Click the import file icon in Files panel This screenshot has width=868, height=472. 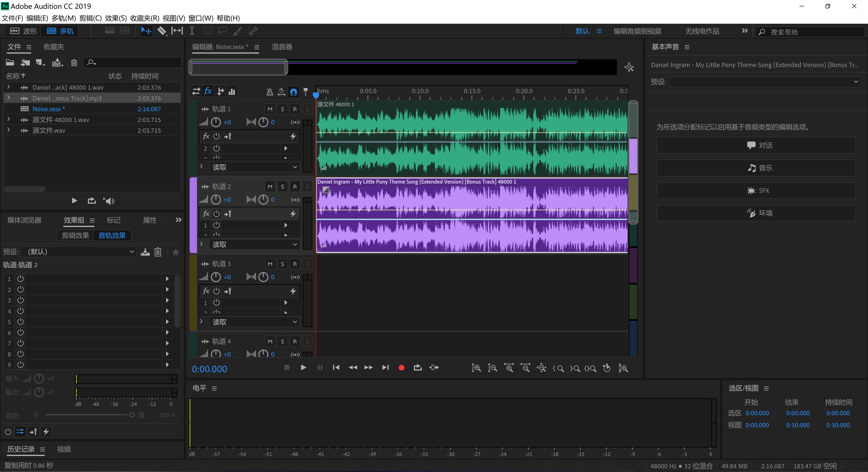pos(25,63)
